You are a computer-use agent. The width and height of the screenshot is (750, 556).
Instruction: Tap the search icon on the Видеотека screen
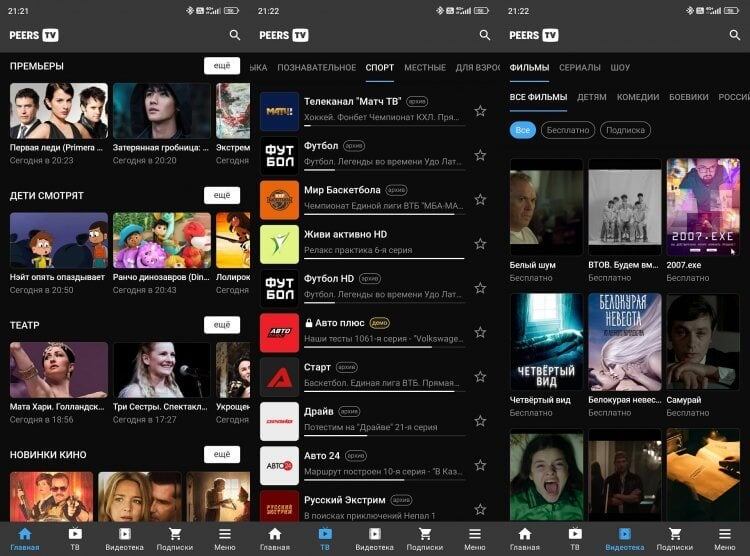[x=735, y=35]
